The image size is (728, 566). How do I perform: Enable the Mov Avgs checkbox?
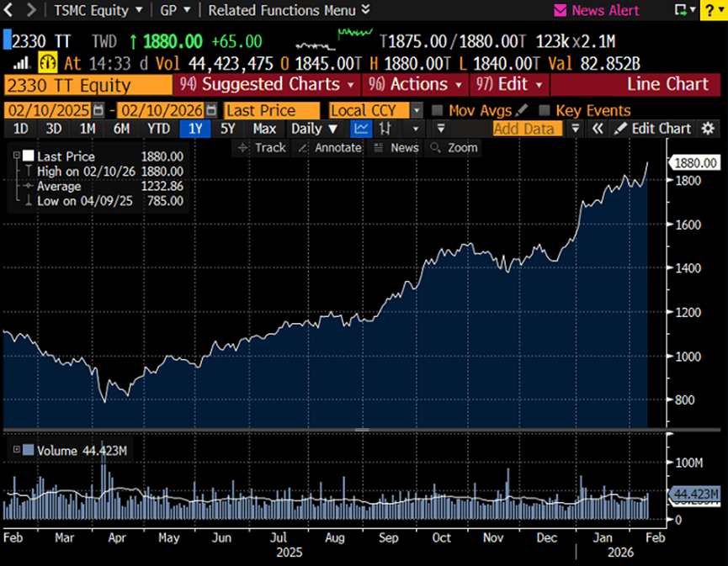point(437,111)
